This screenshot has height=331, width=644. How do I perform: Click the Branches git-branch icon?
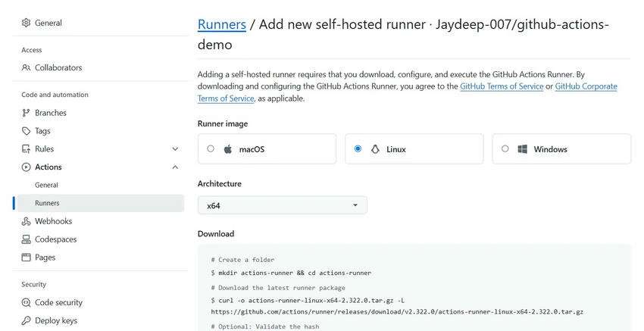(x=26, y=113)
